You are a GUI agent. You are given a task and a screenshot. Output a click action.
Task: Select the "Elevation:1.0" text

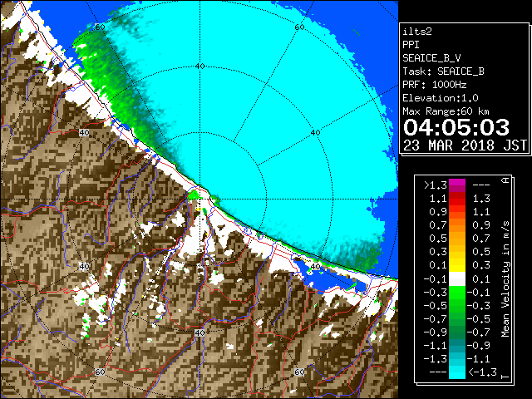pyautogui.click(x=441, y=98)
